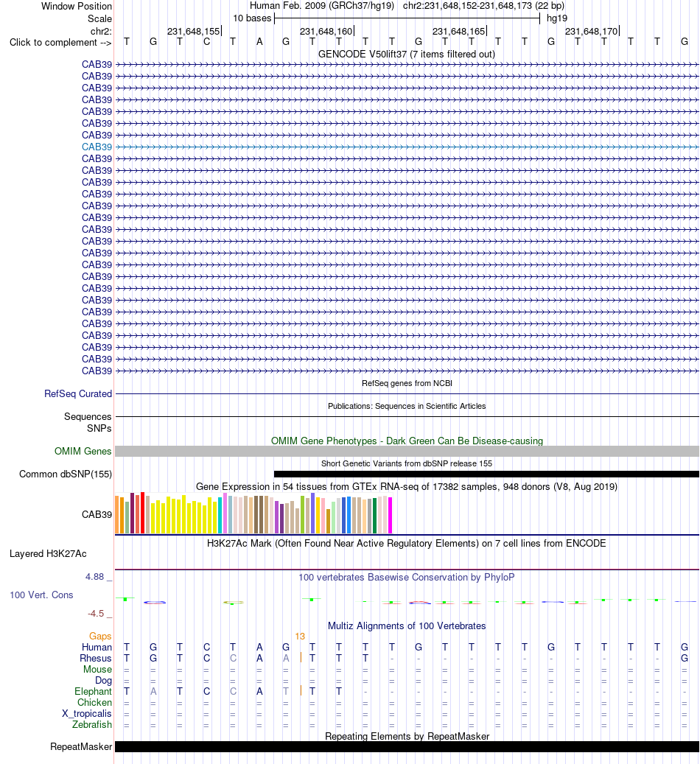Click the light-blue highlighted CAB39 intron arrow line
The width and height of the screenshot is (700, 764).
[407, 147]
